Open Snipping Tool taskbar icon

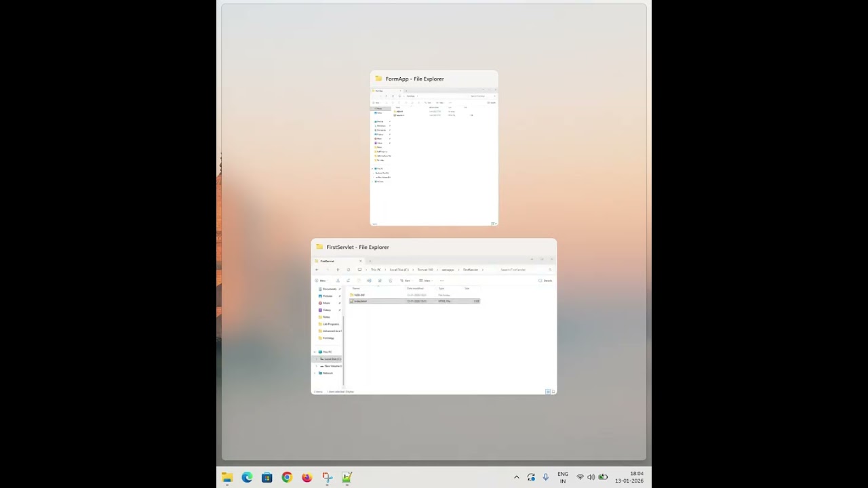[x=327, y=477]
